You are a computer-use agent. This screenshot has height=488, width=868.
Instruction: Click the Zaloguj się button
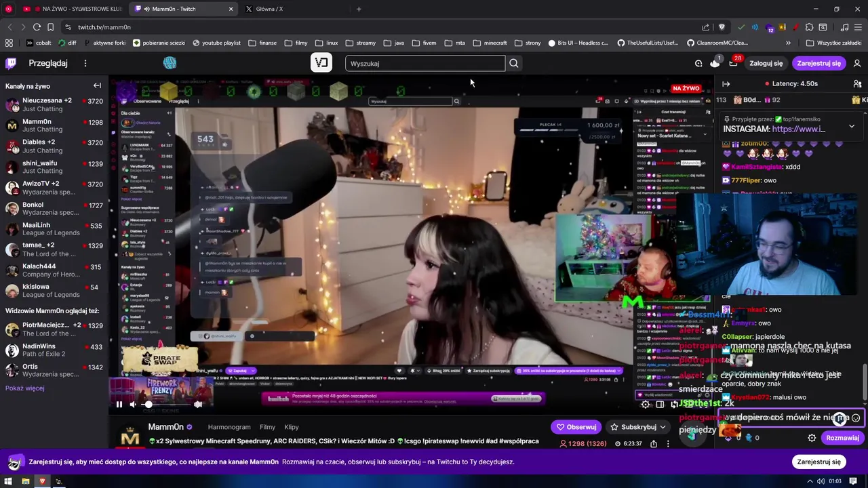pyautogui.click(x=766, y=63)
